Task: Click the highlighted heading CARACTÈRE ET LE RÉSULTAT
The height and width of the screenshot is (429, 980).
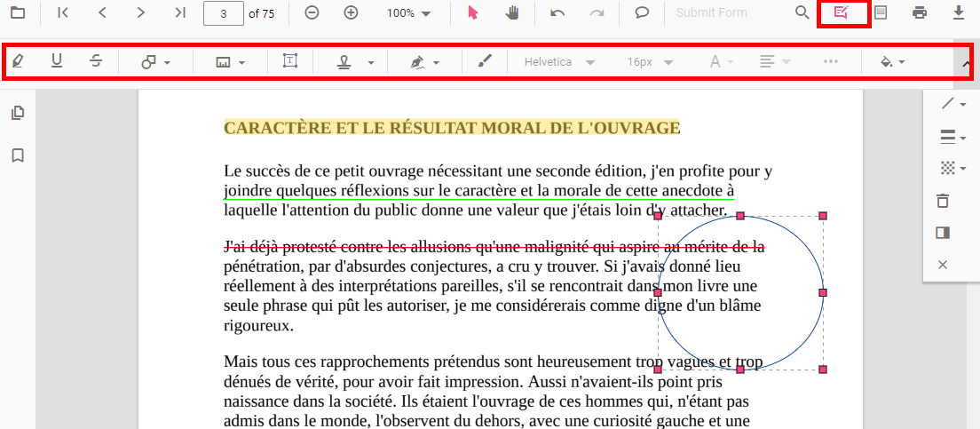Action: [x=451, y=128]
